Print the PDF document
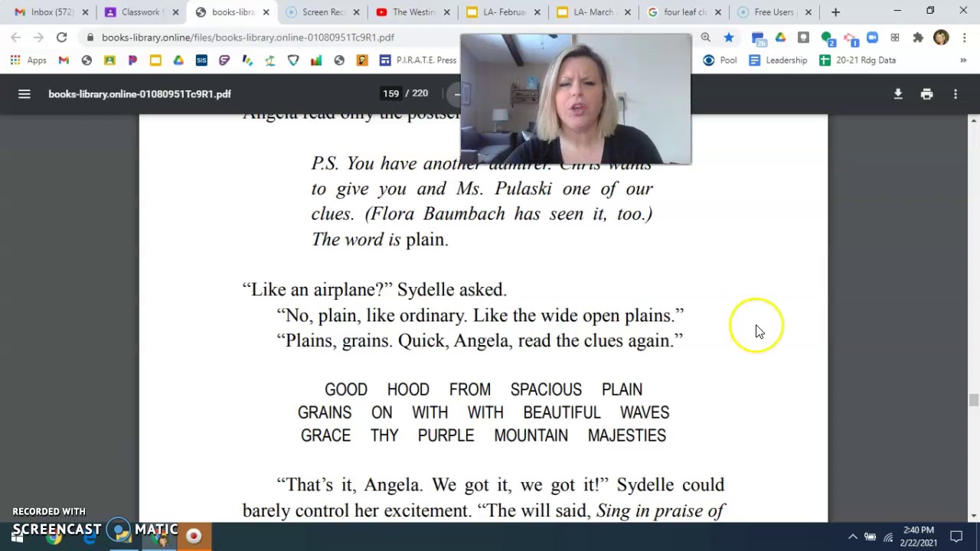 click(x=926, y=94)
